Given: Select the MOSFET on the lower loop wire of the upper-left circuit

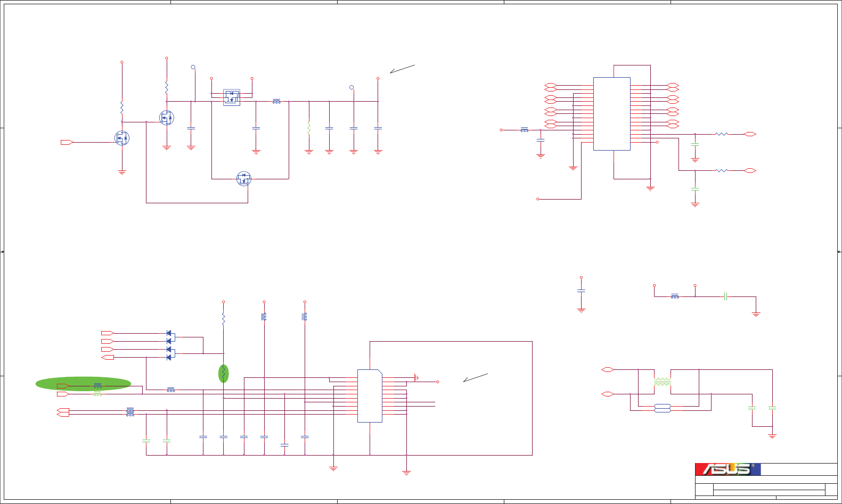Looking at the screenshot, I should 243,179.
